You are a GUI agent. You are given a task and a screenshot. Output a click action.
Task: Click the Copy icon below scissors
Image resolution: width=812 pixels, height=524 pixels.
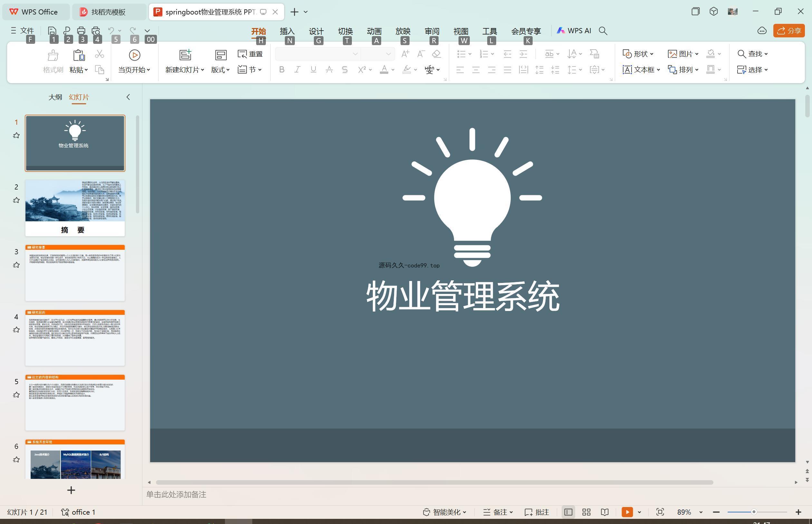coord(99,70)
